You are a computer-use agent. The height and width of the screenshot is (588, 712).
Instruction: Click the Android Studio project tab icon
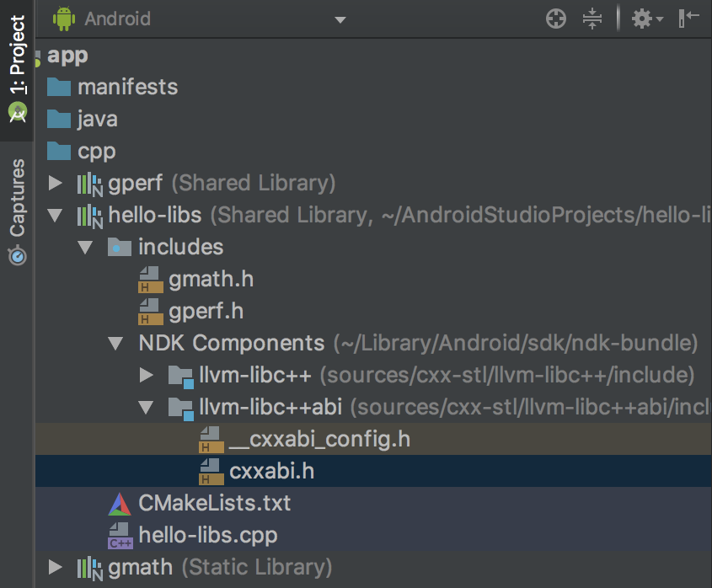18,112
